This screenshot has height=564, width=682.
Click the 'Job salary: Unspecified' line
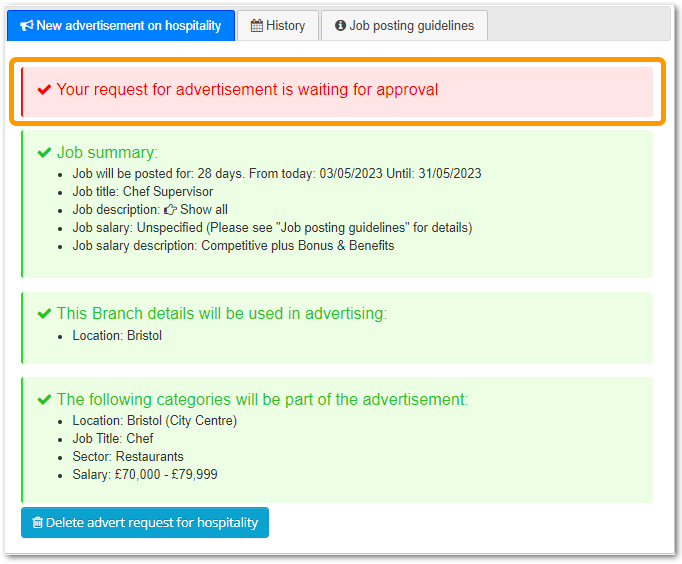click(272, 228)
